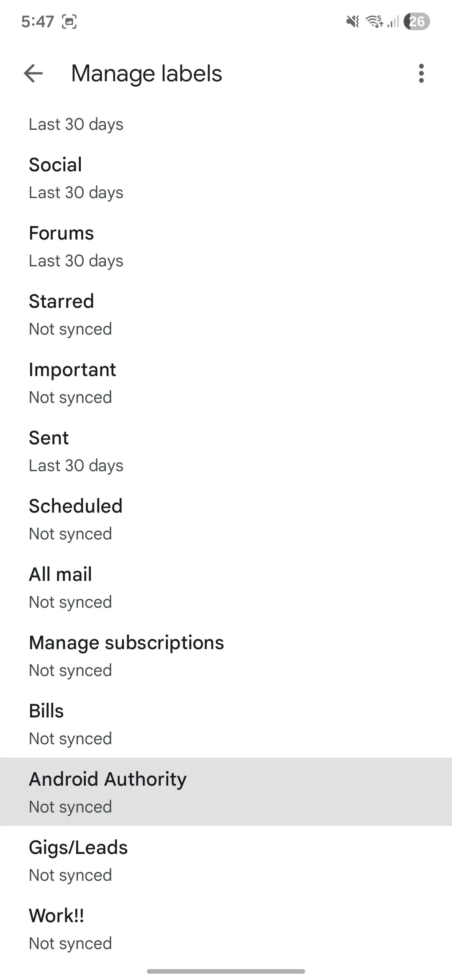Open the Important label settings
The width and height of the screenshot is (452, 980).
226,383
